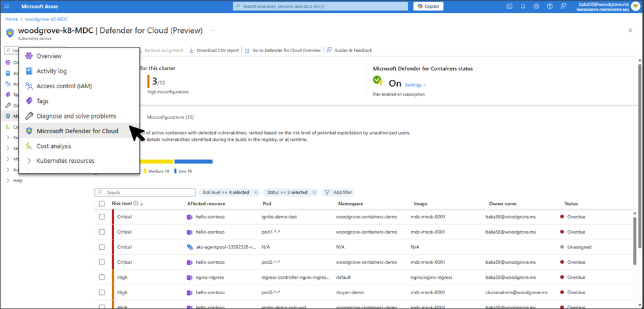
Task: Click the Home breadcrumb link
Action: tap(12, 19)
